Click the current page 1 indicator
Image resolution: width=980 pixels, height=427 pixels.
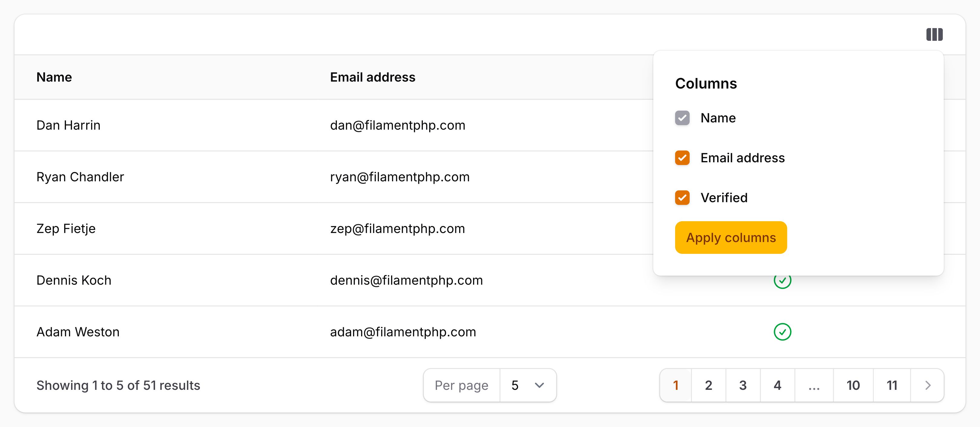click(x=676, y=385)
